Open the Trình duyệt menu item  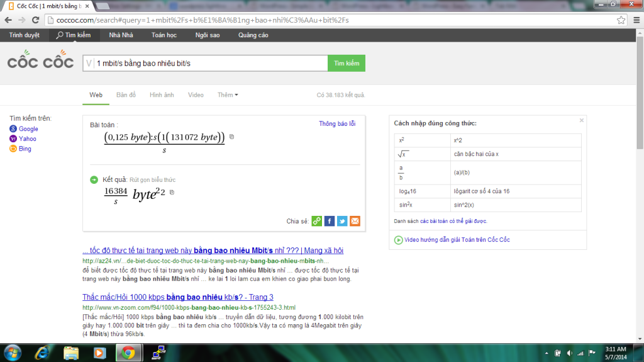click(x=25, y=35)
